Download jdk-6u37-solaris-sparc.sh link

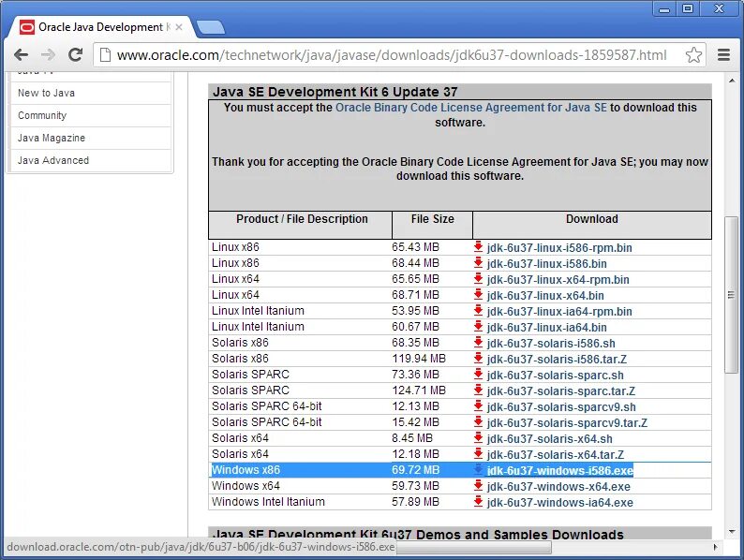coord(555,376)
